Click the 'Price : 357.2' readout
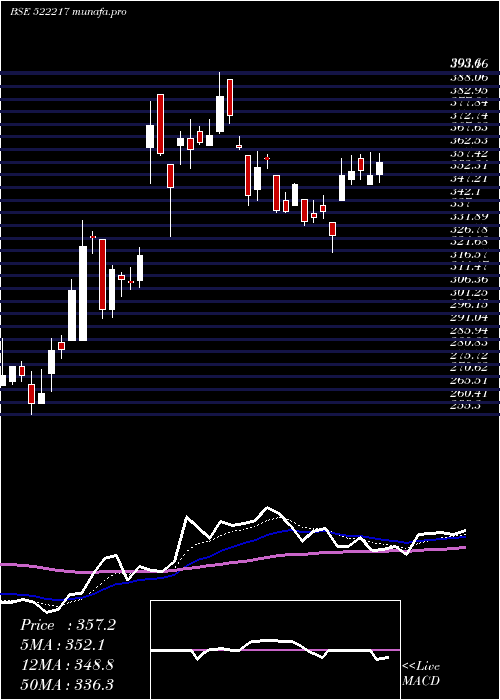The width and height of the screenshot is (500, 700). 68,625
